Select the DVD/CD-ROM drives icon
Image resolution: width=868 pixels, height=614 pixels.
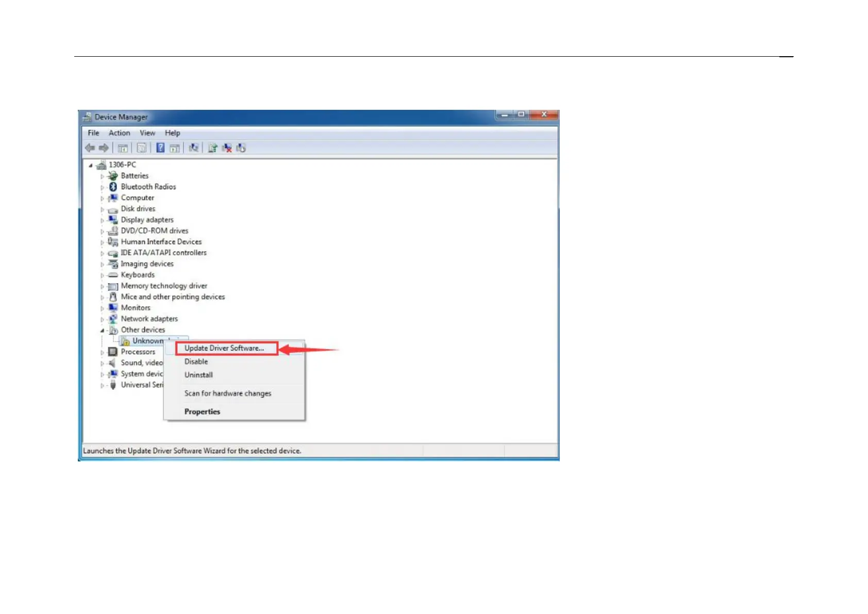[x=113, y=231]
